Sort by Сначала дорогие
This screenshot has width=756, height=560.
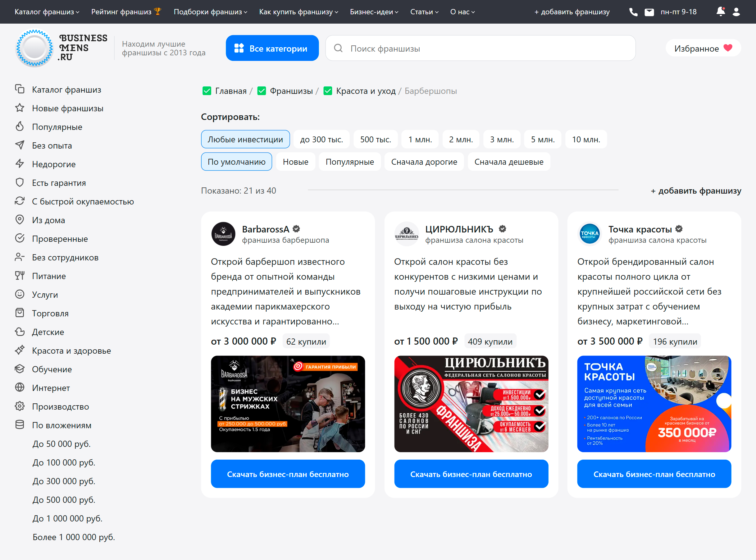(424, 162)
